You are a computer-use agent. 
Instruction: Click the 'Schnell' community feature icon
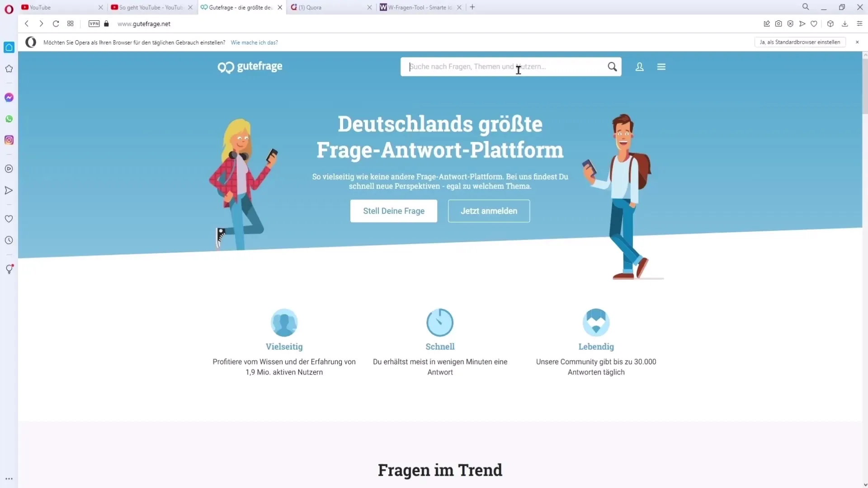coord(440,322)
